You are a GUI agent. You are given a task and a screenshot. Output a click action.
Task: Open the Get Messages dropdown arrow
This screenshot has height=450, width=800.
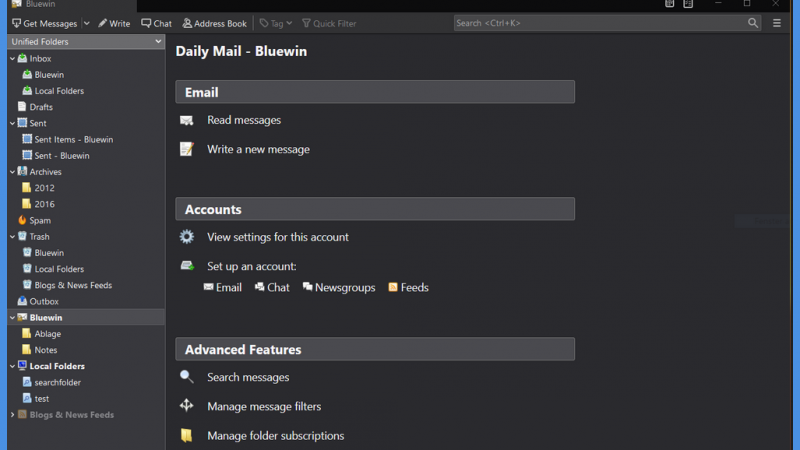pyautogui.click(x=86, y=23)
